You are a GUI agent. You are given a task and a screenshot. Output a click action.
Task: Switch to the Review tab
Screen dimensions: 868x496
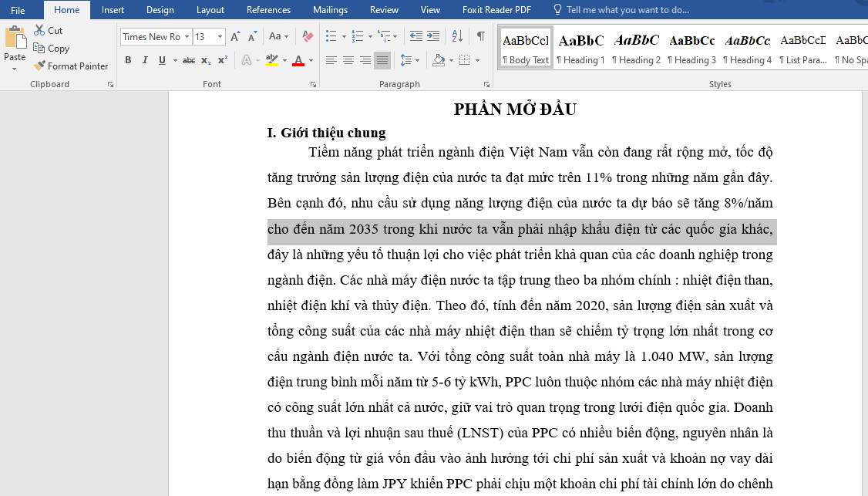coord(384,10)
